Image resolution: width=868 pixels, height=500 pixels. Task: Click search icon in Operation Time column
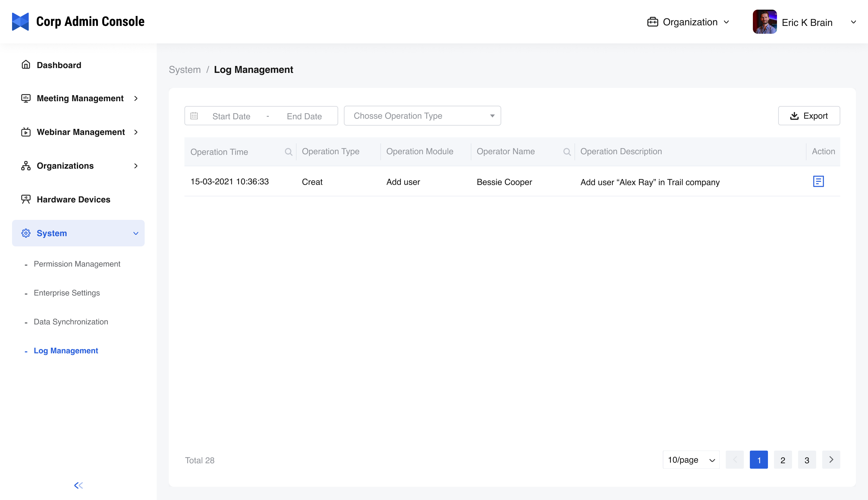point(288,152)
